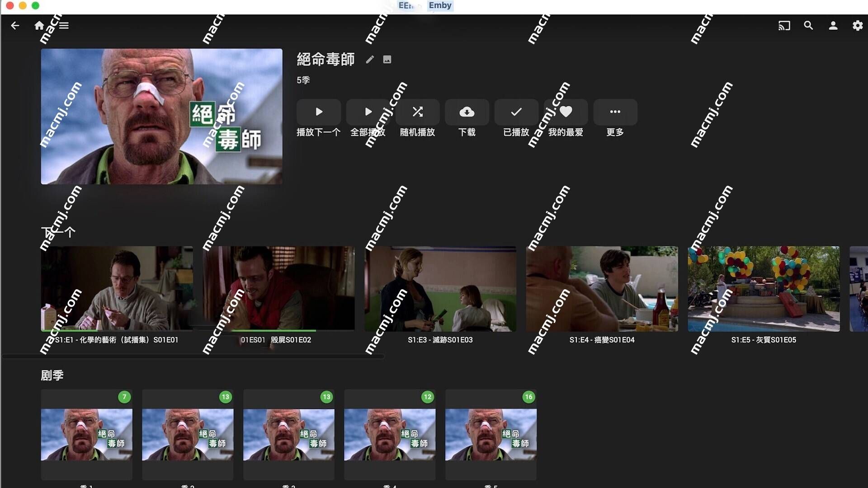Open the S1:E4 癌變 episode thumbnail
Screen dimensions: 868x488
(602, 289)
